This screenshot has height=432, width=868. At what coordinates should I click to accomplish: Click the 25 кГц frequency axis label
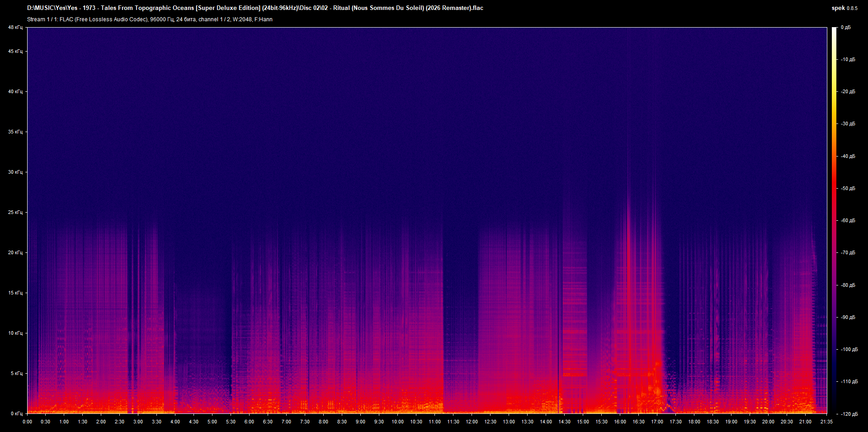point(15,212)
